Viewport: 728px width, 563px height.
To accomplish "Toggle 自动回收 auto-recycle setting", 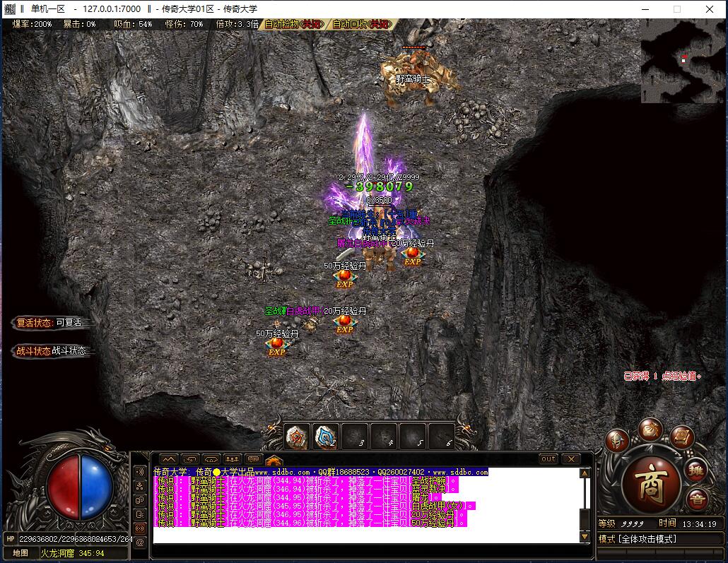I will 362,24.
